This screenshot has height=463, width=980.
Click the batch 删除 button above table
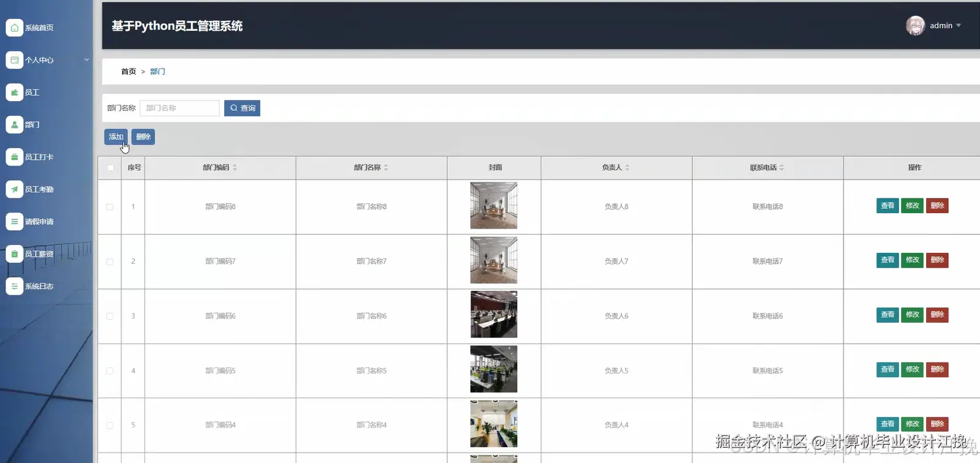[x=143, y=137]
